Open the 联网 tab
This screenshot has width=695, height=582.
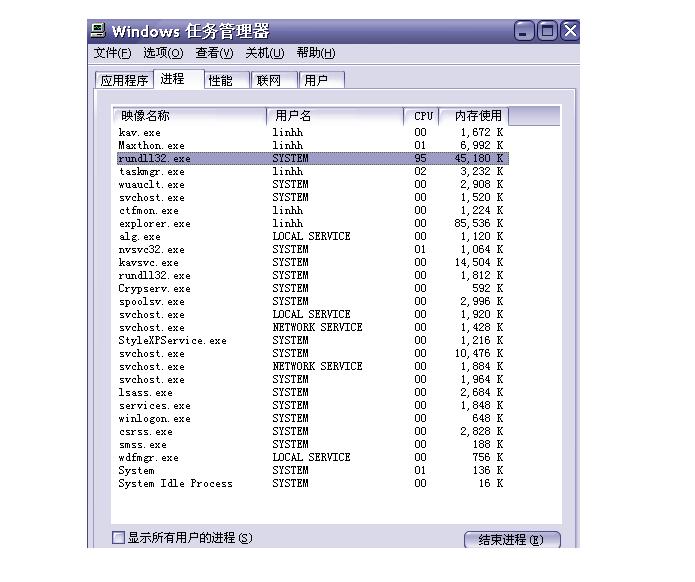pyautogui.click(x=274, y=80)
